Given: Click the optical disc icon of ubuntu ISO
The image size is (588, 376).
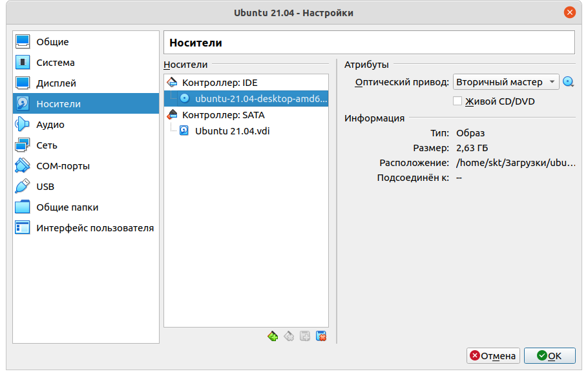Looking at the screenshot, I should [185, 98].
